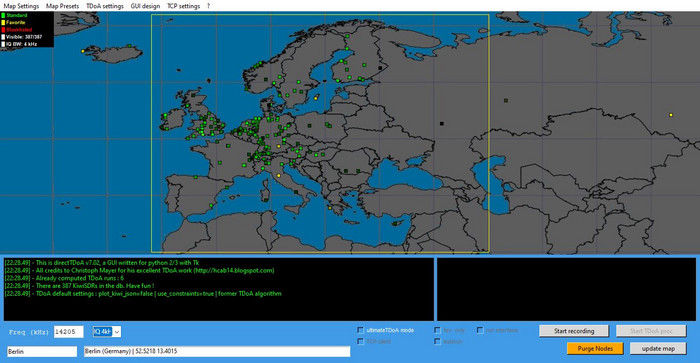Click the red Blacklisted legend square
The width and height of the screenshot is (700, 363).
3,29
